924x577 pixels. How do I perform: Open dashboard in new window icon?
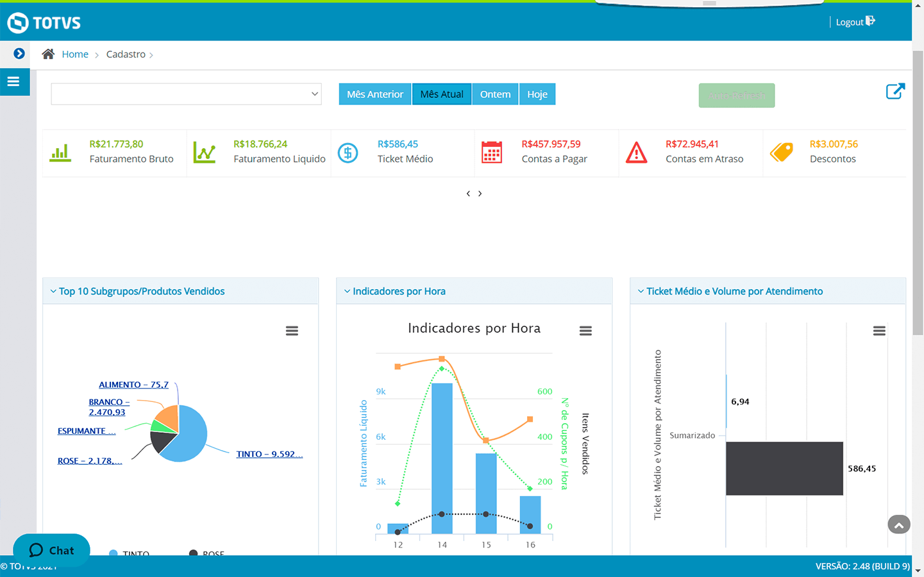tap(895, 92)
